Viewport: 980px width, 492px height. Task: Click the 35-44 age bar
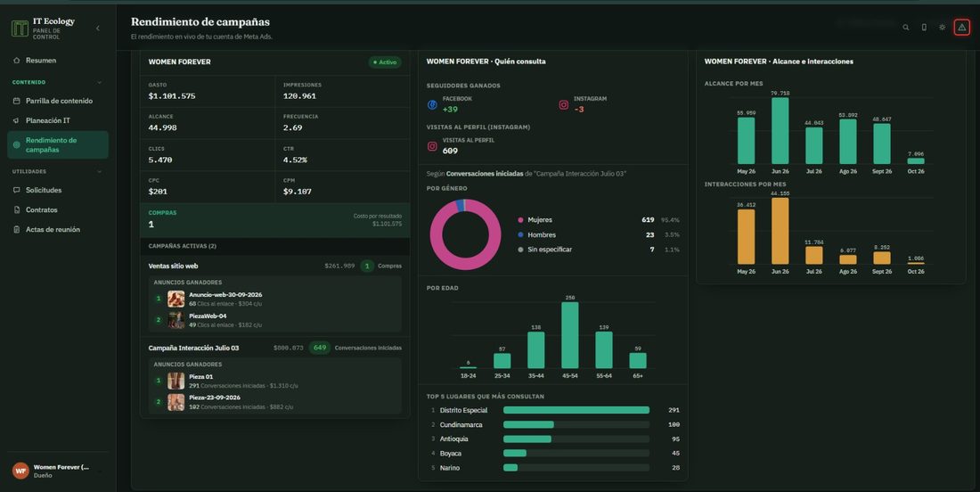click(x=536, y=350)
